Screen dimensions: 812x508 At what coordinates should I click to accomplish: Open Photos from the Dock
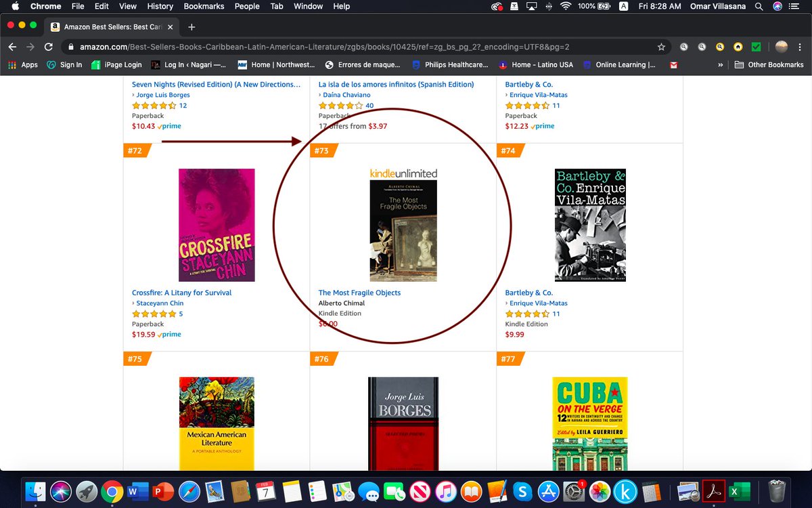(600, 490)
